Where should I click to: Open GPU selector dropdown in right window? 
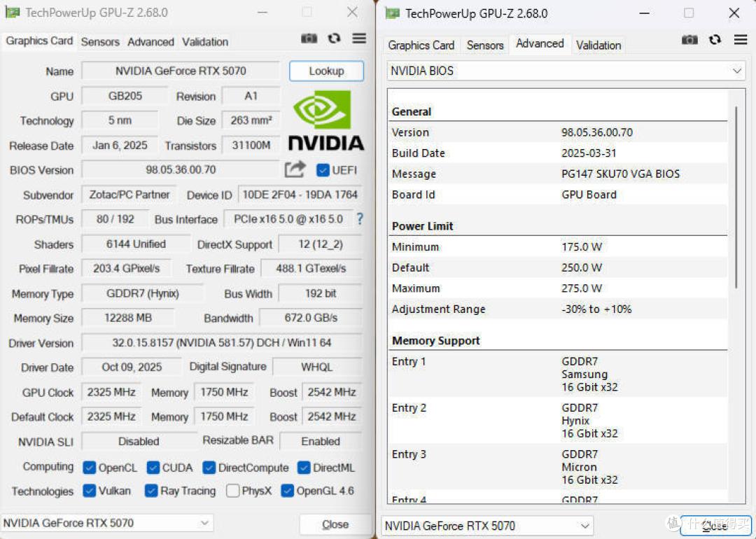[x=487, y=526]
